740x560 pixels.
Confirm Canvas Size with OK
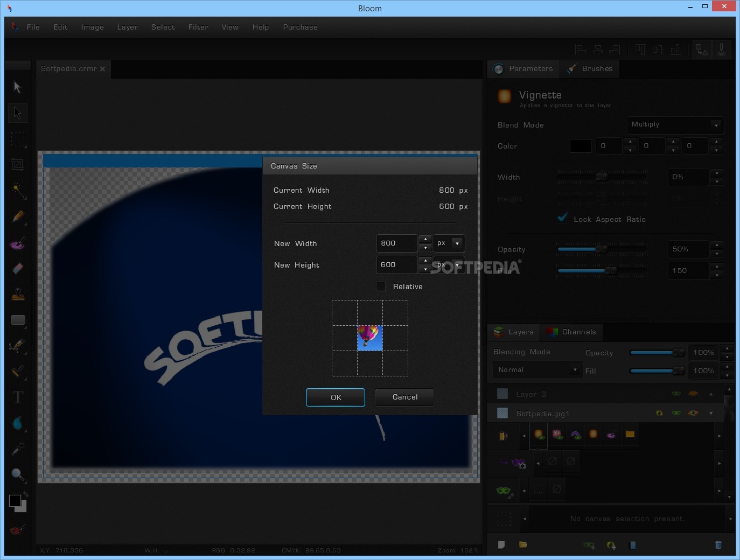point(336,397)
